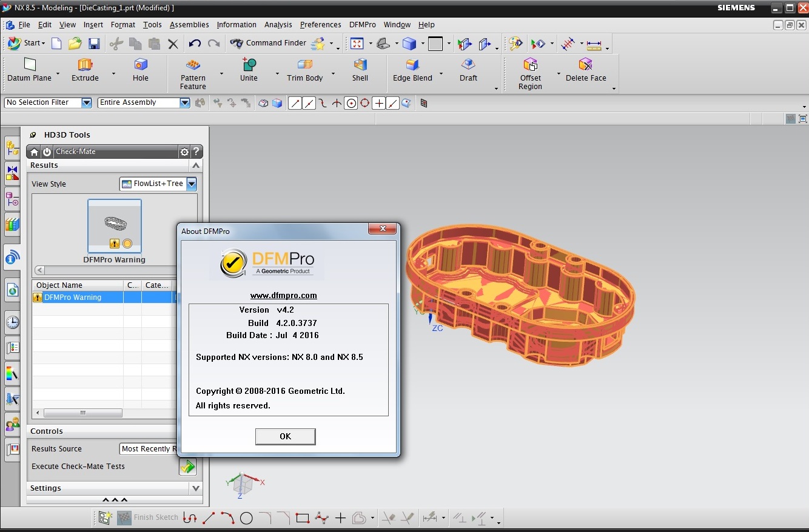Undo the last action

[195, 44]
